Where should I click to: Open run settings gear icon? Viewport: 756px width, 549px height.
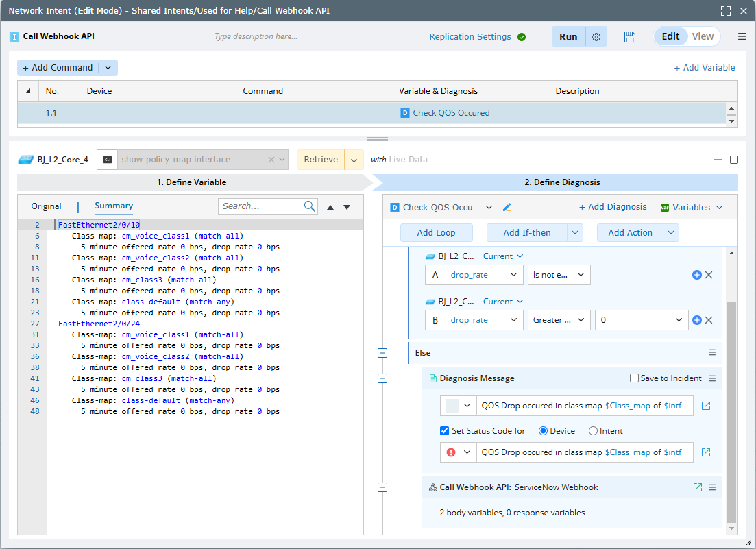click(x=596, y=37)
